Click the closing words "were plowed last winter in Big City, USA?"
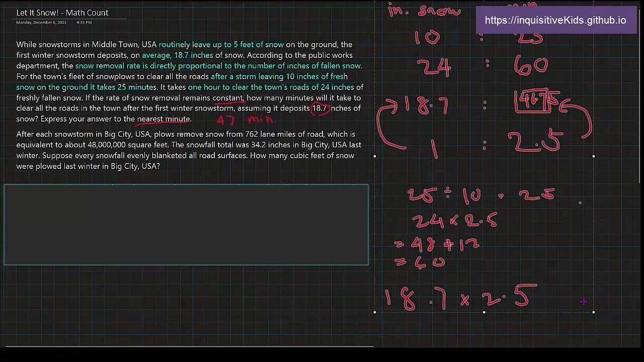 point(88,166)
